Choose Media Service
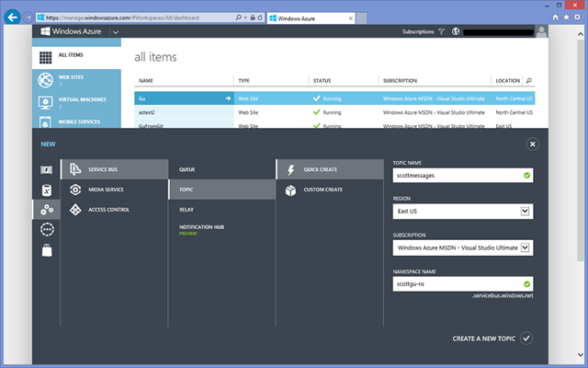Viewport: 588px width, 368px height. [114, 190]
